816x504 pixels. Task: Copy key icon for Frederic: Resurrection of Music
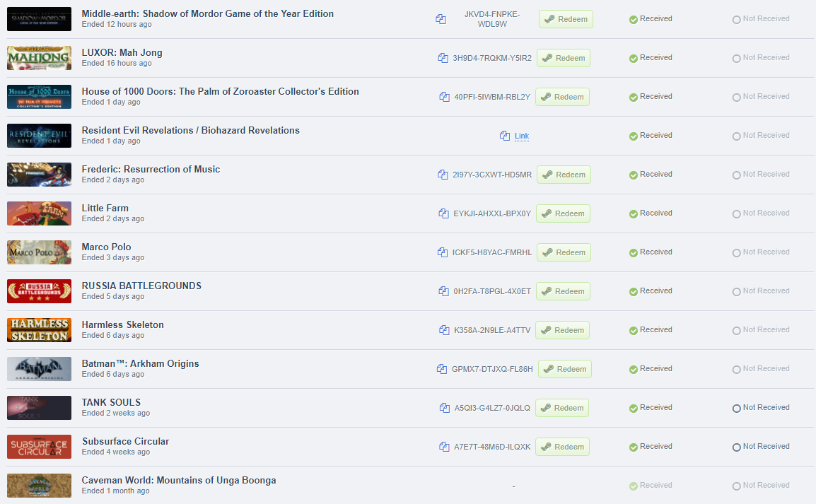(x=443, y=175)
